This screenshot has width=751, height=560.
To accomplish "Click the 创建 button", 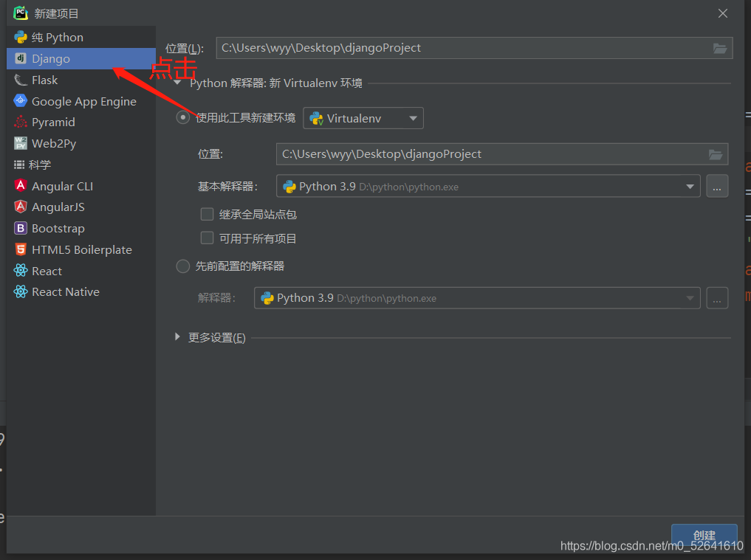I will tap(704, 535).
